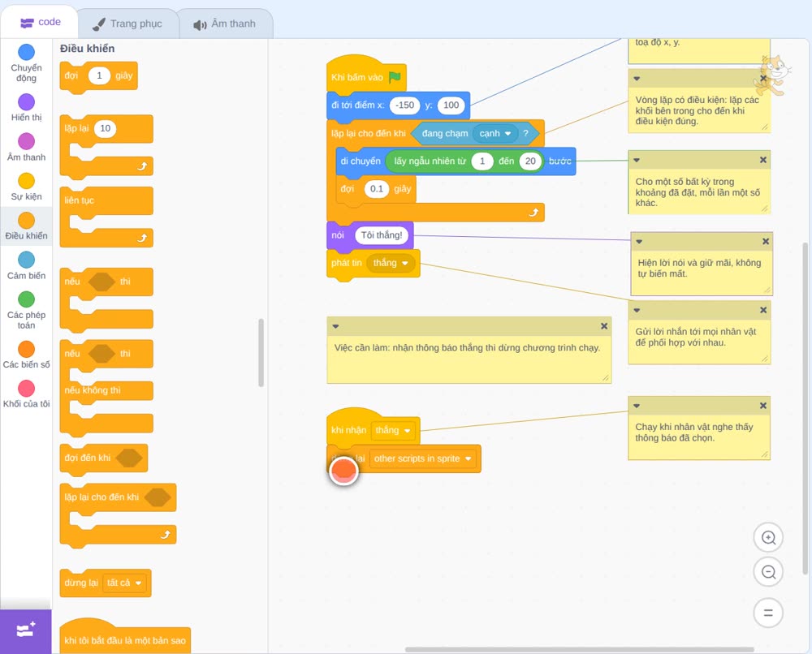Open the Cảm biến block category
Viewport: 812px width, 654px height.
(x=26, y=265)
